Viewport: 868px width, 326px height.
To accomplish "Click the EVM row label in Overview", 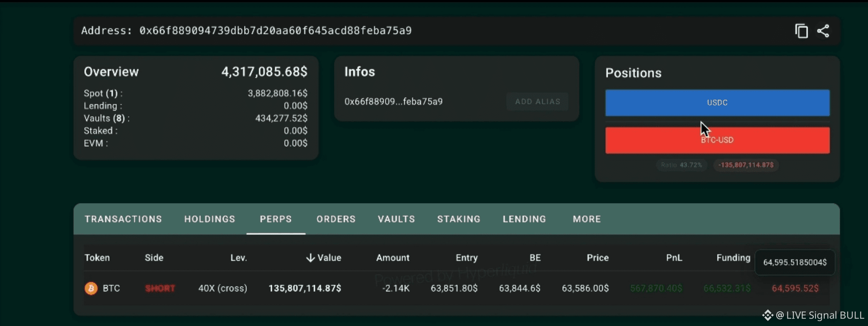I will [x=96, y=143].
